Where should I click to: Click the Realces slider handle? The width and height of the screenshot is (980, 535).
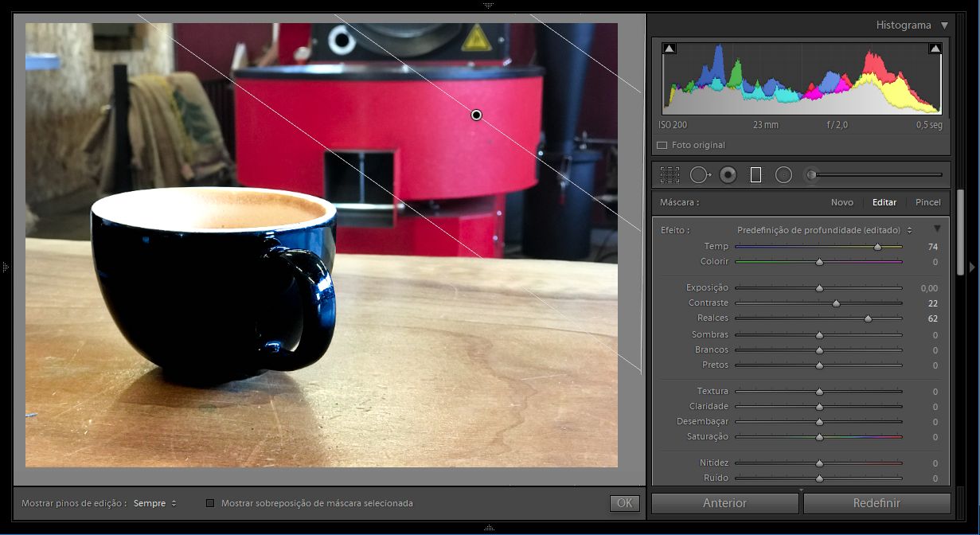pos(868,318)
